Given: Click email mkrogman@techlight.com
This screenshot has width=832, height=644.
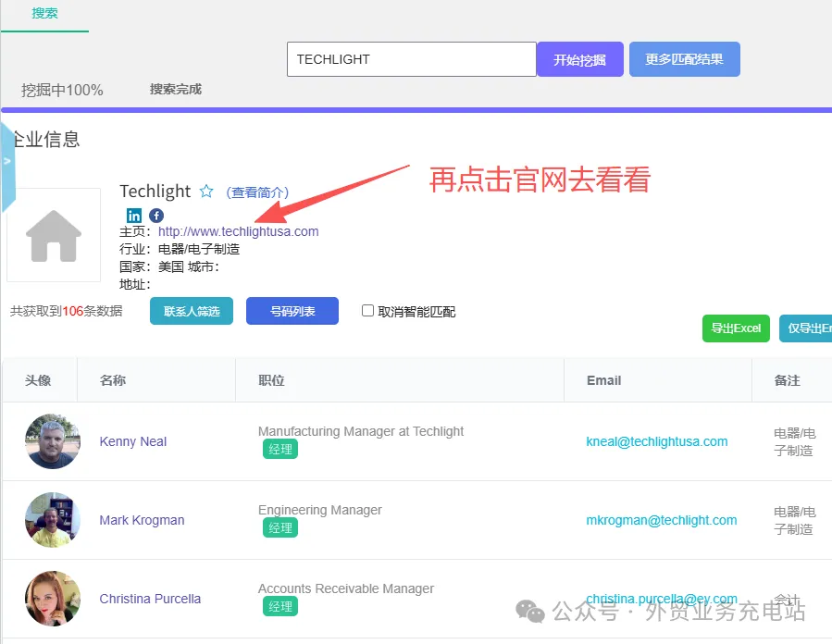Looking at the screenshot, I should tap(662, 520).
